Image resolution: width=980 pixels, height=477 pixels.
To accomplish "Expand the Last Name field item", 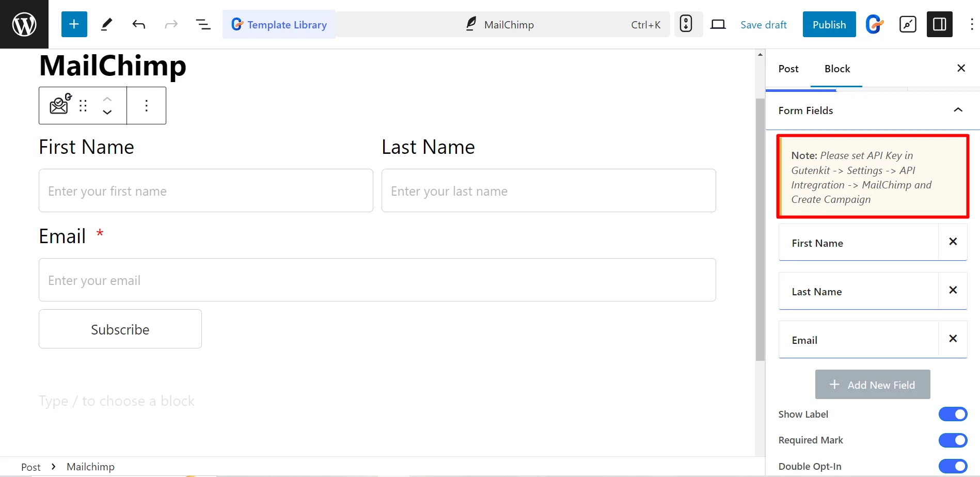I will (x=858, y=291).
